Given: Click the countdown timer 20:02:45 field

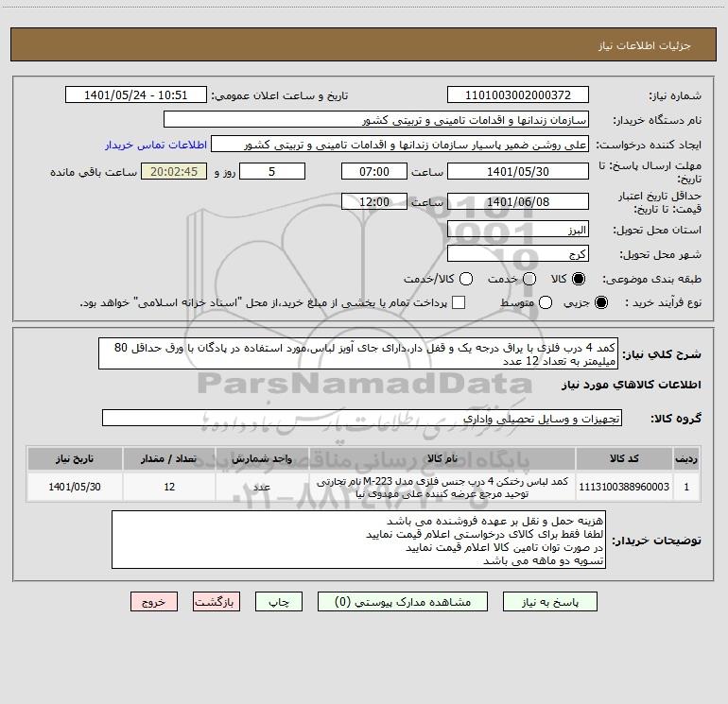Looking at the screenshot, I should point(174,171).
